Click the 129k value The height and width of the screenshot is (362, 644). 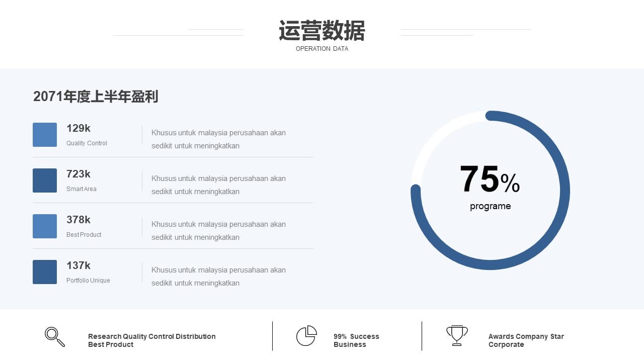point(78,128)
